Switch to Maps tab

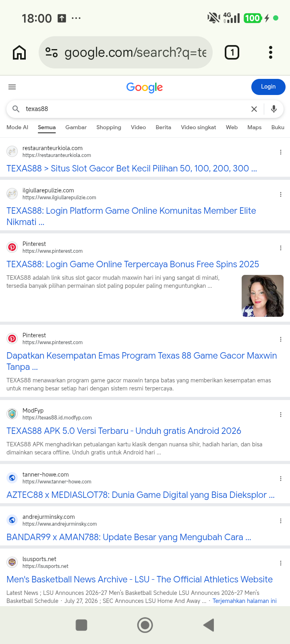click(254, 127)
